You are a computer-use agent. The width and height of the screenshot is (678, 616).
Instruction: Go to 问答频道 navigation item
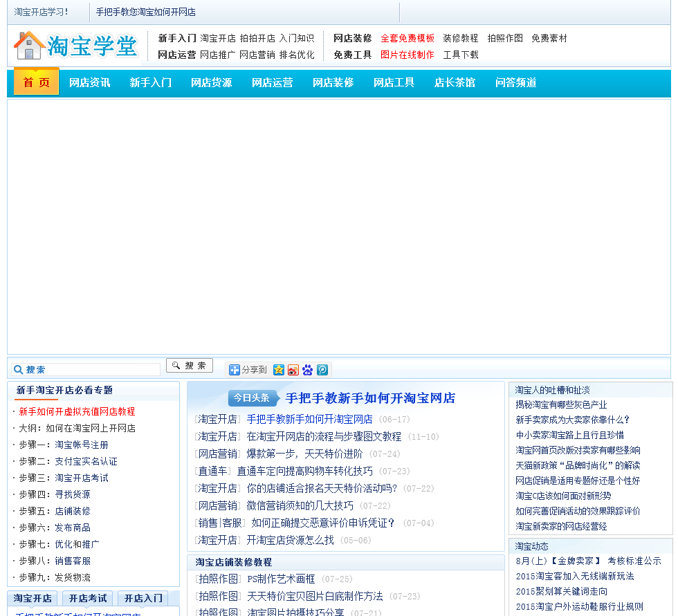[x=516, y=82]
